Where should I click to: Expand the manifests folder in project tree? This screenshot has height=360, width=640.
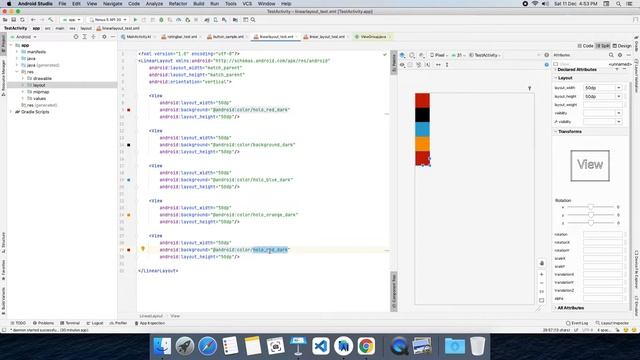click(x=17, y=52)
